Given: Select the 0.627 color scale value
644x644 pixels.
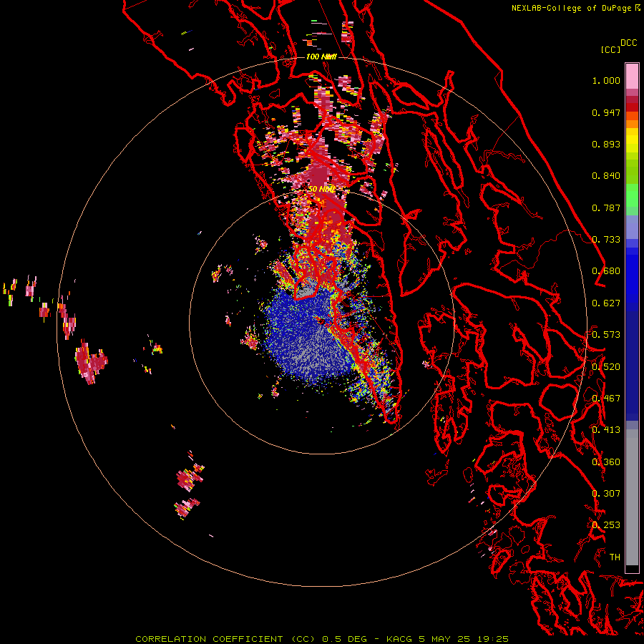Looking at the screenshot, I should coord(606,303).
